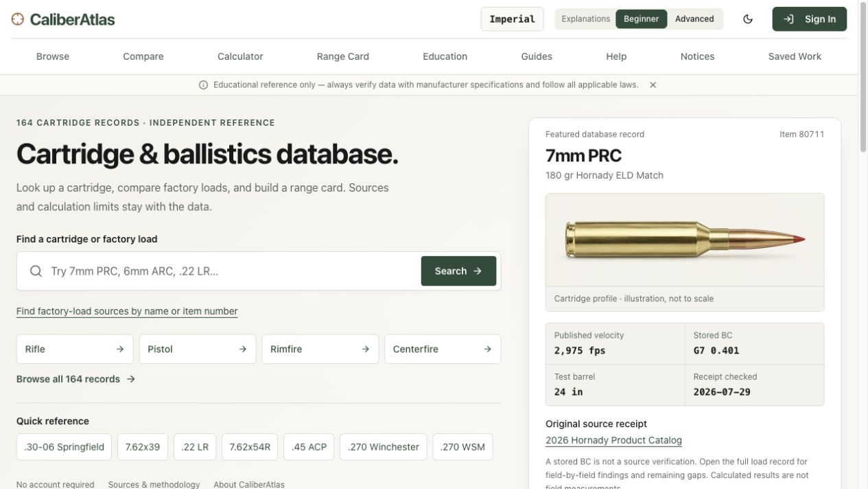Screen dimensions: 868x489
Task: Select .45 ACP quick reference chip
Action: click(309, 447)
